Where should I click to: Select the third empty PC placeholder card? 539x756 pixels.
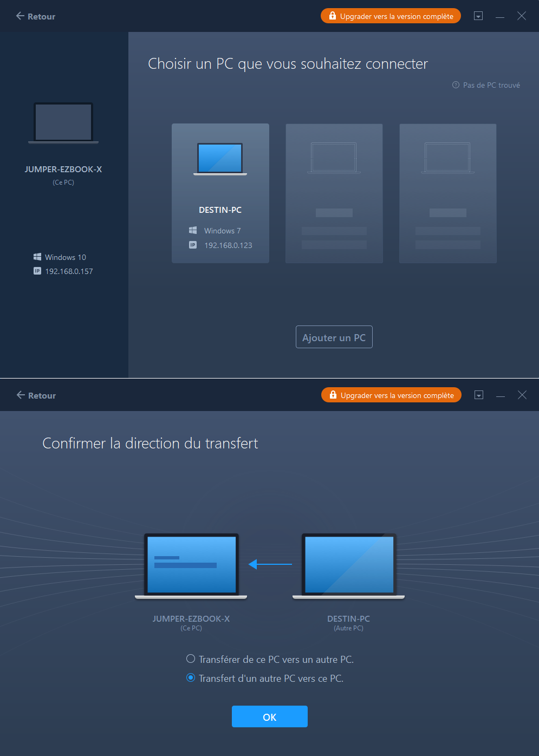(448, 193)
